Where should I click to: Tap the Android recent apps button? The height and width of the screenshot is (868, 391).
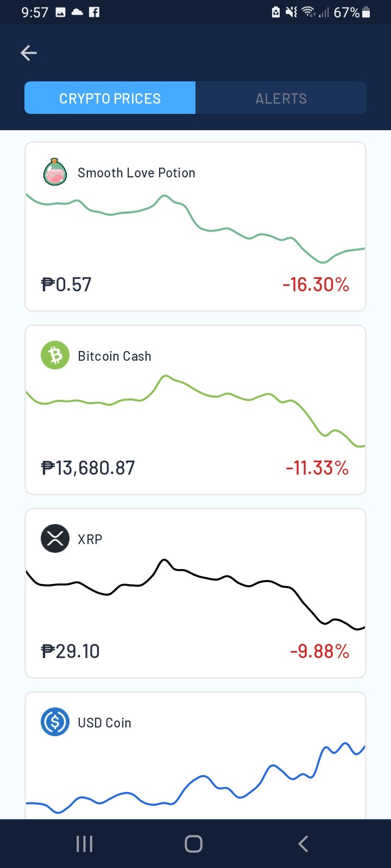tap(85, 844)
